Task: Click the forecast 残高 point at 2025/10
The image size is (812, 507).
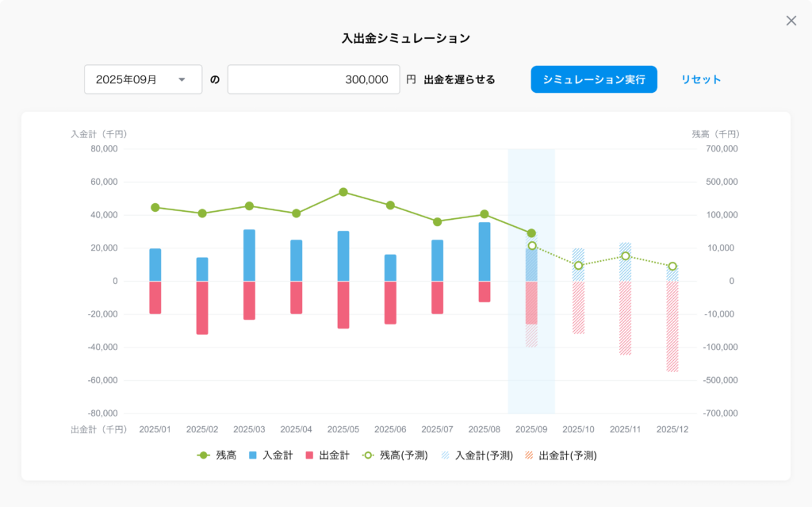Action: coord(578,266)
